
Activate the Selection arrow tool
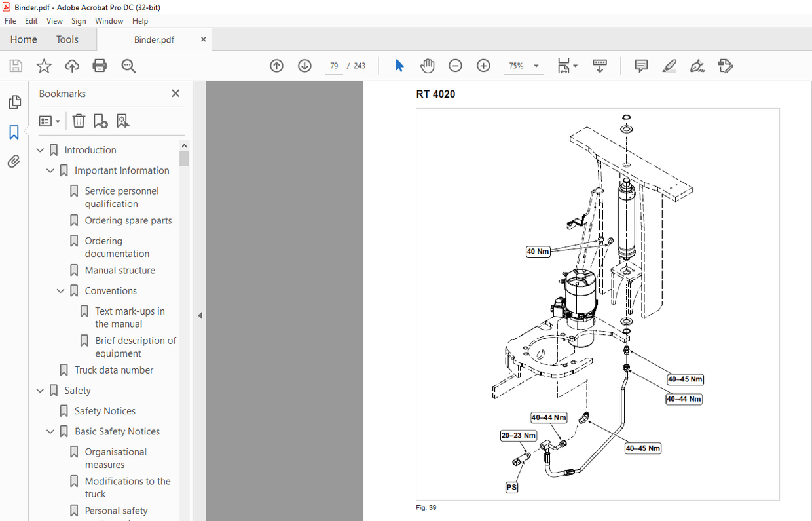pyautogui.click(x=399, y=66)
